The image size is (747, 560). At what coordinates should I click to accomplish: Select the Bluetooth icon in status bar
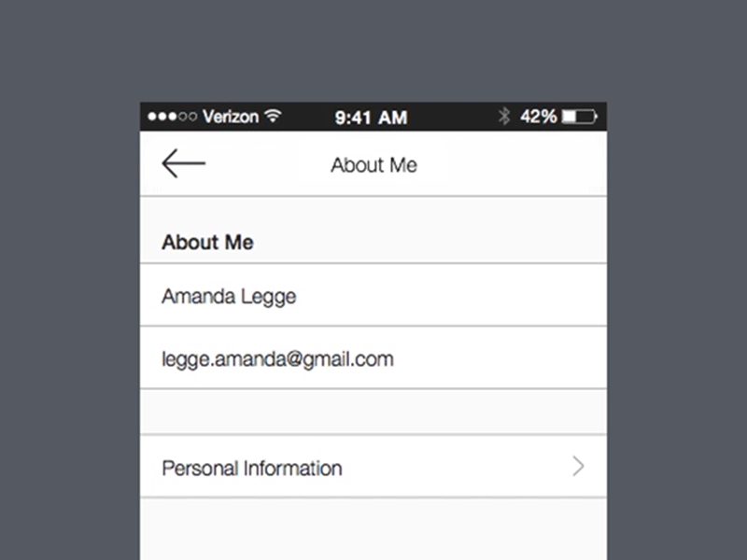(x=505, y=116)
